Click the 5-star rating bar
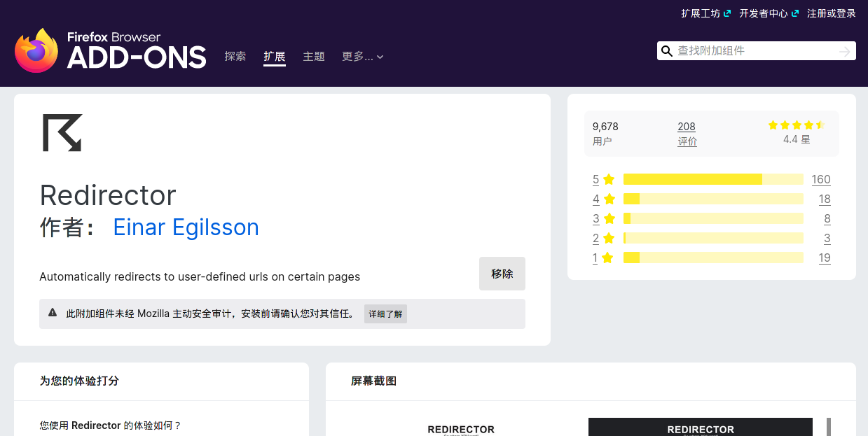868x436 pixels. pyautogui.click(x=713, y=179)
